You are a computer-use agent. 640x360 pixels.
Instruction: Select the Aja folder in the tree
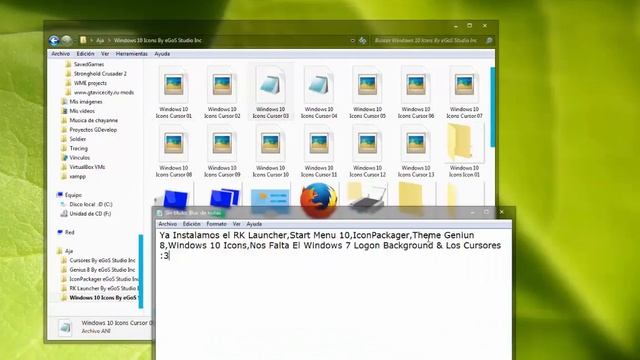click(65, 251)
